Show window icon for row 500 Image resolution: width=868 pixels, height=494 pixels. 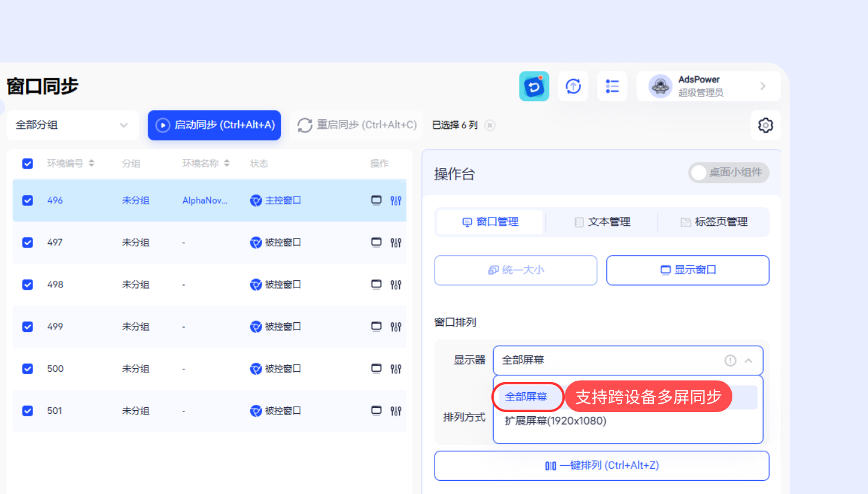pos(376,369)
